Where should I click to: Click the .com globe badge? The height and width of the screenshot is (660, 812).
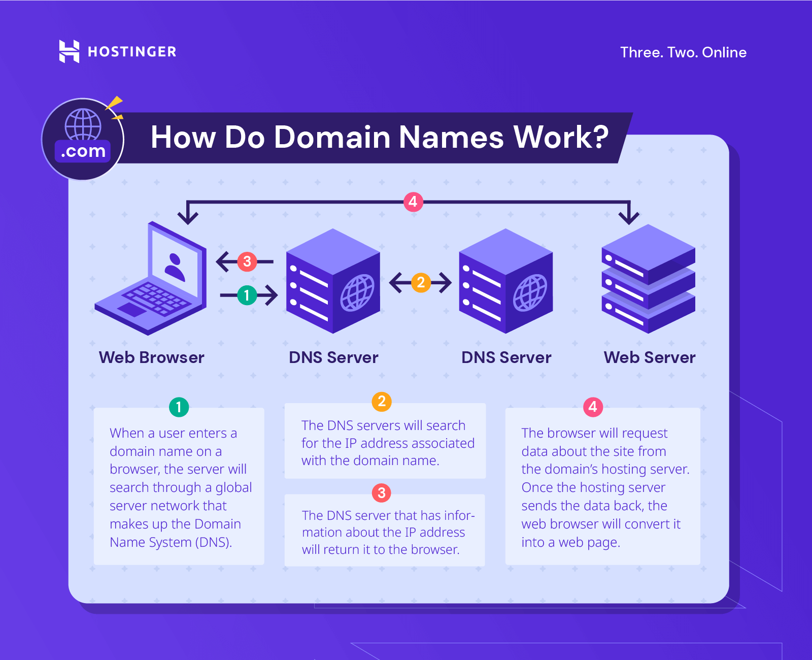coord(83,139)
